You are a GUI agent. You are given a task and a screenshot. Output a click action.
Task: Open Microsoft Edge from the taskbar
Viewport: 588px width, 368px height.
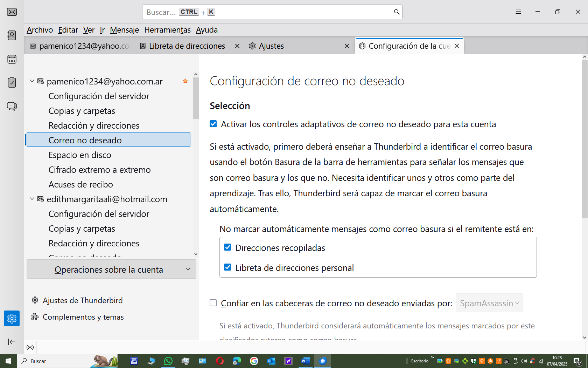pyautogui.click(x=237, y=361)
